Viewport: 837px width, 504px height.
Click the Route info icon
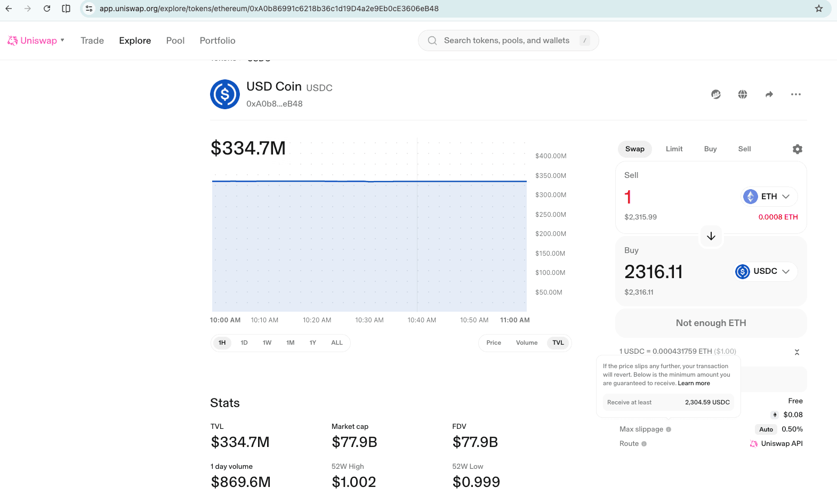point(644,444)
